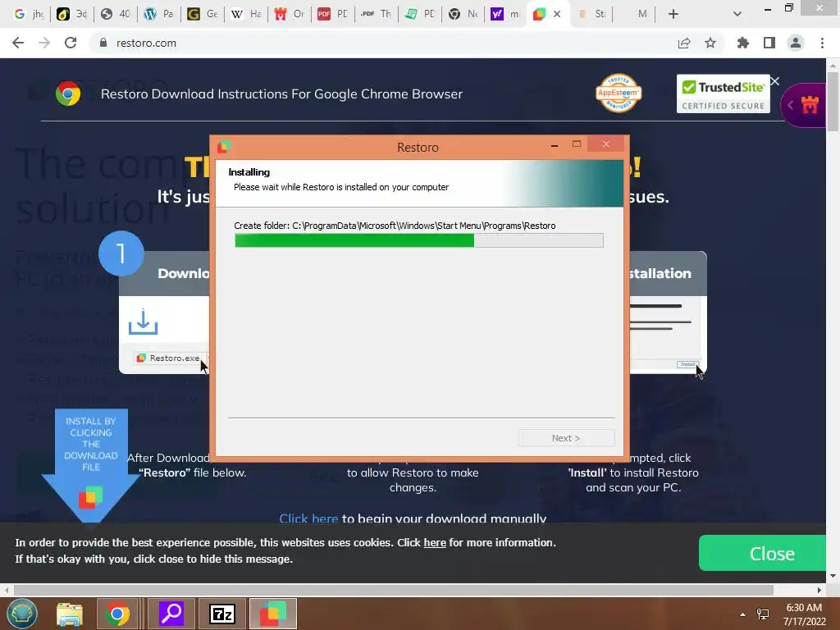The height and width of the screenshot is (630, 840).
Task: Share this page using the share icon
Action: click(684, 43)
